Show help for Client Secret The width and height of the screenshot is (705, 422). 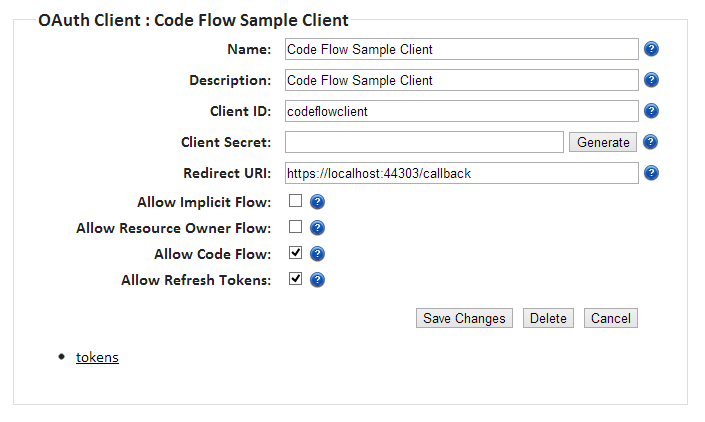[x=651, y=142]
